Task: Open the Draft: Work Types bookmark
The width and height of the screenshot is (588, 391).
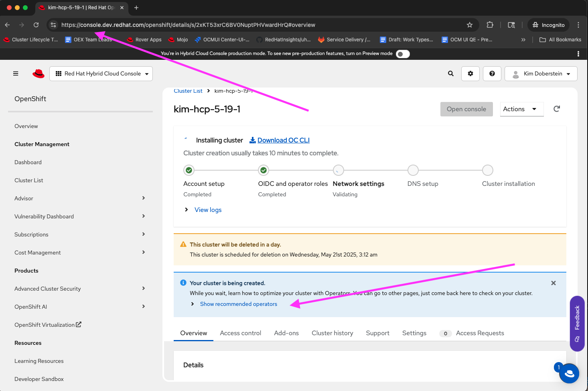Action: (407, 40)
